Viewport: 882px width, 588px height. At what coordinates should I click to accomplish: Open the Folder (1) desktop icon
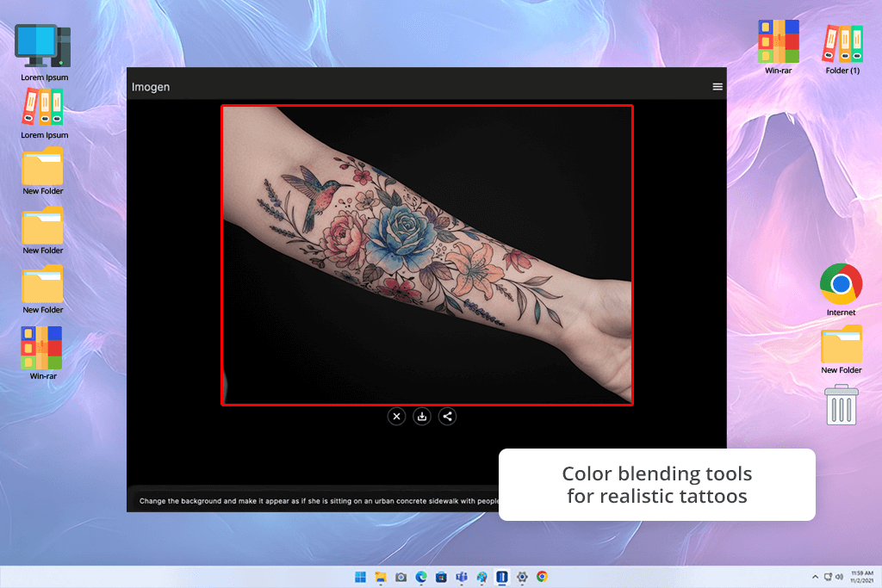(x=842, y=49)
